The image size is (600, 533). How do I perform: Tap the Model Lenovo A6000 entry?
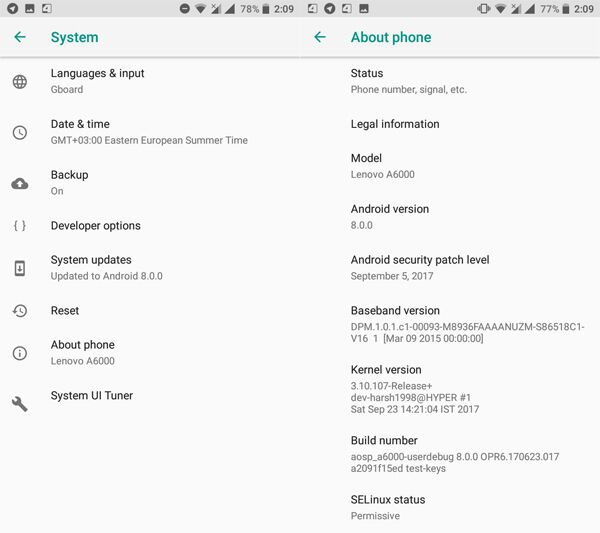click(x=450, y=166)
